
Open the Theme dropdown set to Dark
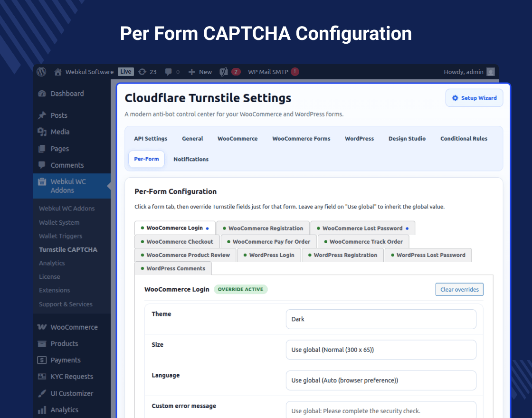tap(381, 319)
